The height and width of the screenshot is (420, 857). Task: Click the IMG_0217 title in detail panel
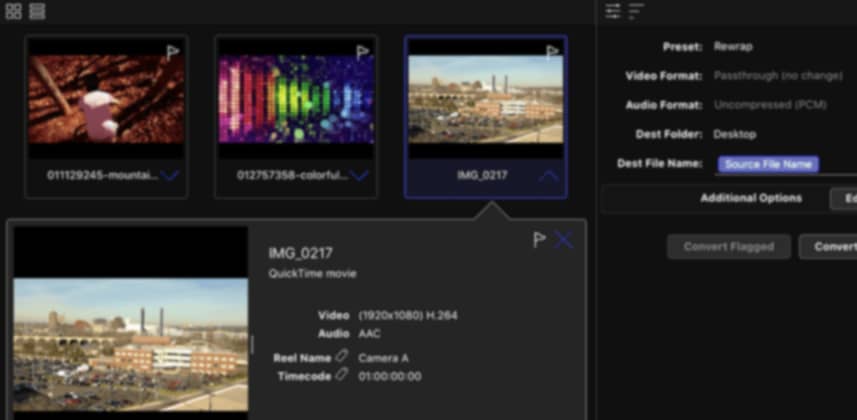click(x=300, y=253)
